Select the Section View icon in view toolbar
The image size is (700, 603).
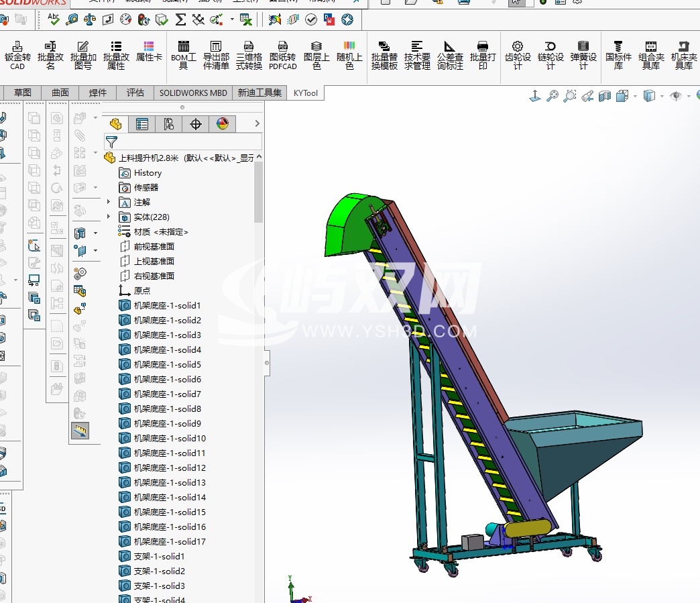604,97
